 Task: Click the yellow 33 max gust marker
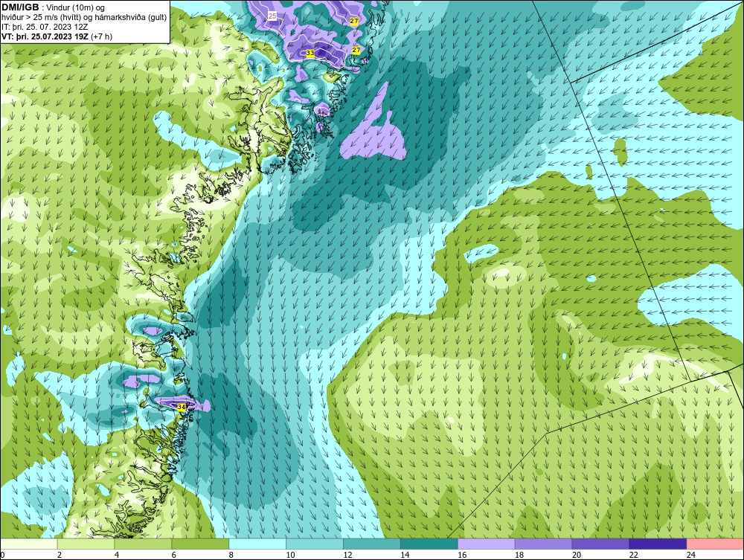pos(310,53)
